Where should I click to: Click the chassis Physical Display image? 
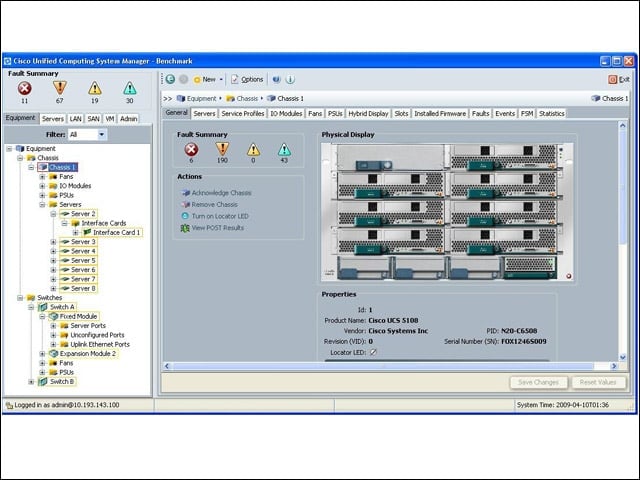coord(447,211)
